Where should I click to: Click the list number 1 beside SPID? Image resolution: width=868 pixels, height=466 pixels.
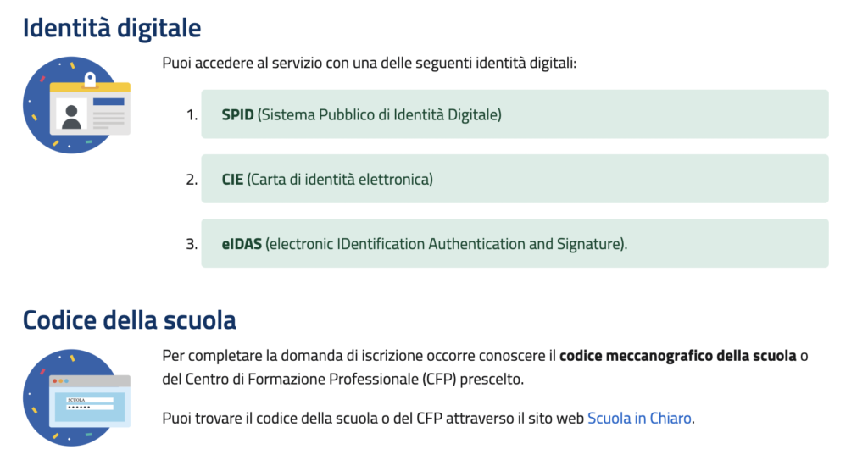click(x=192, y=114)
